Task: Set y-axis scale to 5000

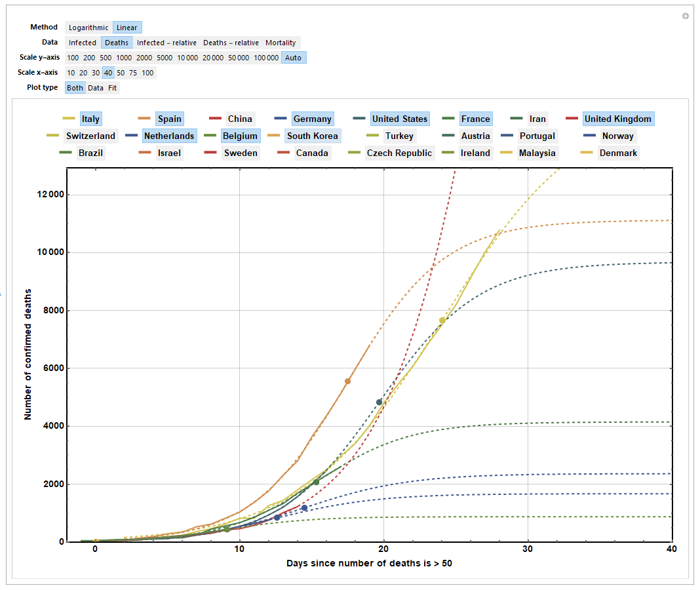Action: pyautogui.click(x=165, y=58)
